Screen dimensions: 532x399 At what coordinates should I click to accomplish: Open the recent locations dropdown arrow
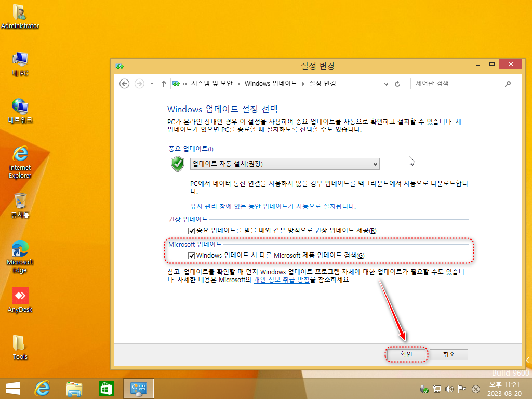pyautogui.click(x=152, y=84)
